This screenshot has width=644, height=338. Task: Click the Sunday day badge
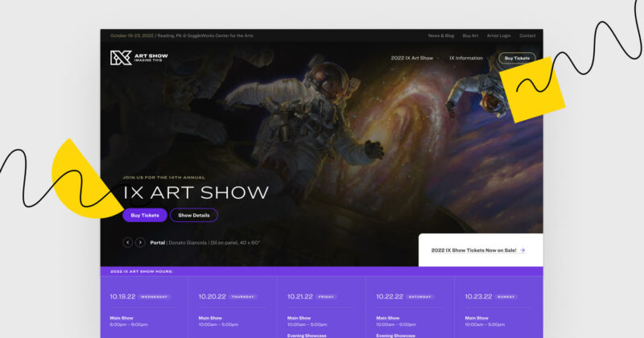(x=506, y=296)
